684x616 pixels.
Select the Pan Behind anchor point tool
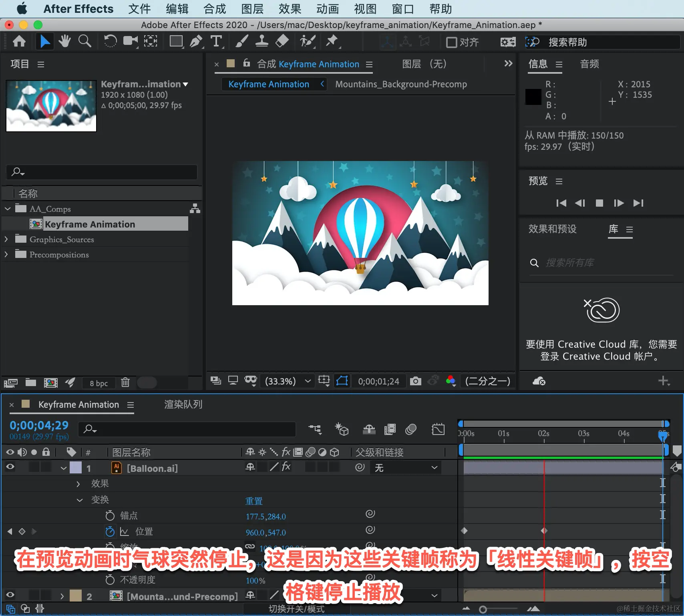point(151,41)
